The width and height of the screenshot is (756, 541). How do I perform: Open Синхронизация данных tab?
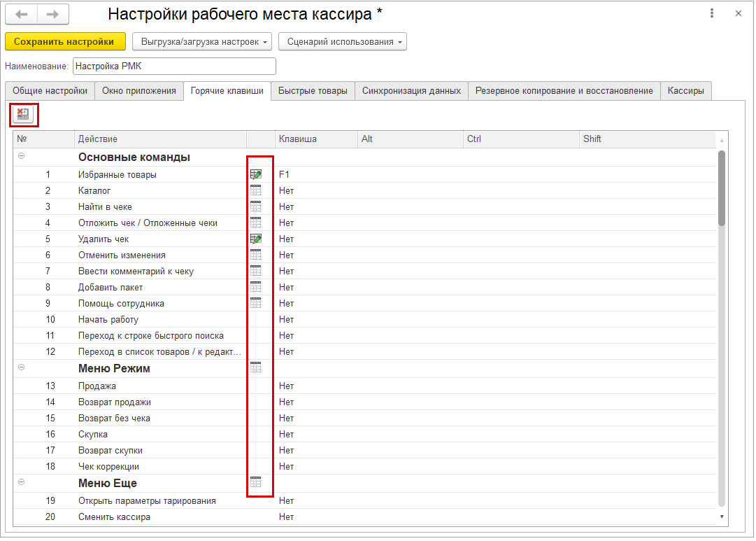point(412,91)
